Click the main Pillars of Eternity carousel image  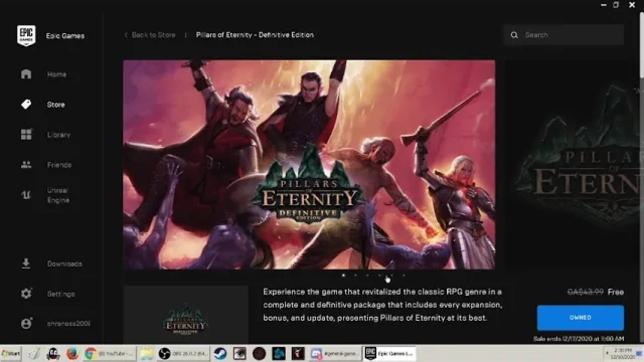click(309, 164)
